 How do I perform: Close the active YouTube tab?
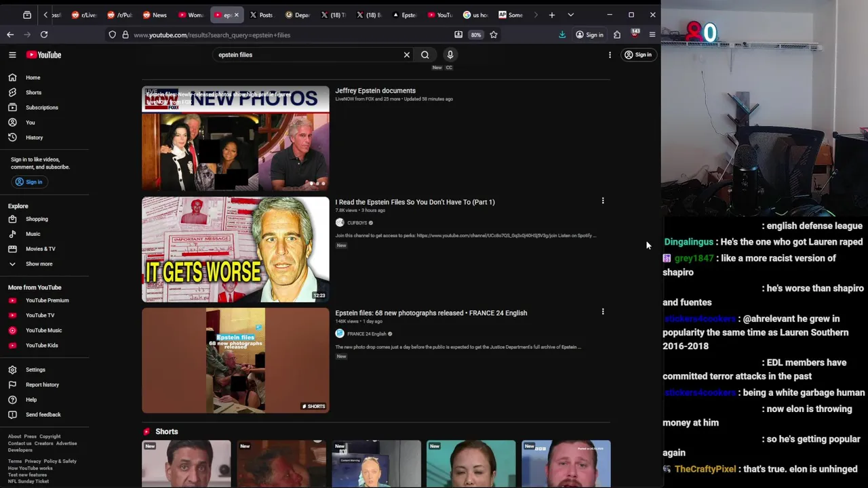[236, 15]
